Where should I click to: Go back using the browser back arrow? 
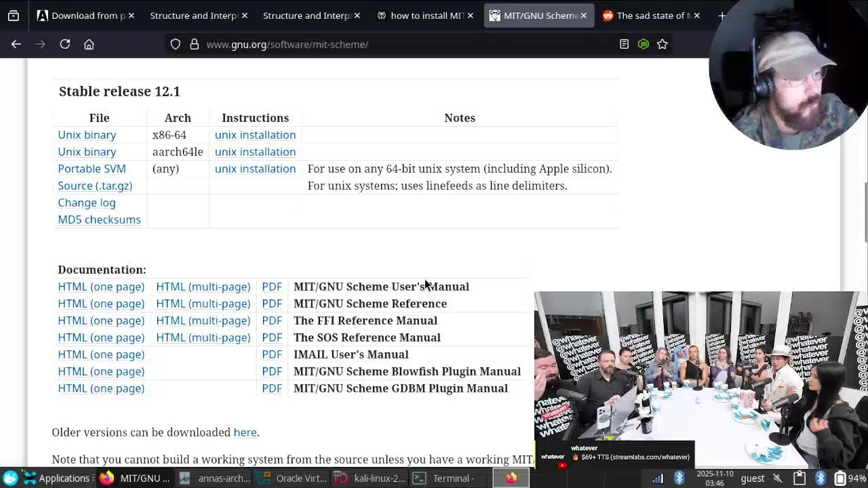point(16,44)
